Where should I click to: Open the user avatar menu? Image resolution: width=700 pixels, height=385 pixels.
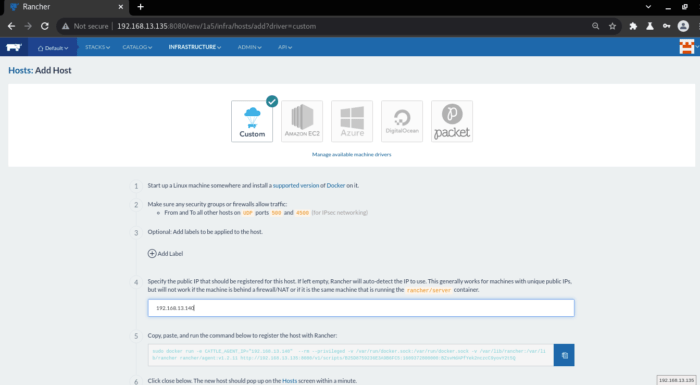[688, 46]
